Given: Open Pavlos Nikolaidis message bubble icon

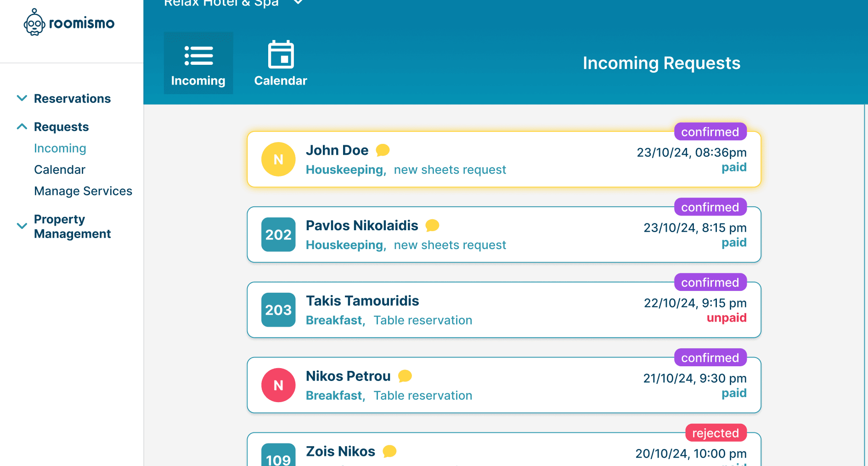Looking at the screenshot, I should pos(432,226).
